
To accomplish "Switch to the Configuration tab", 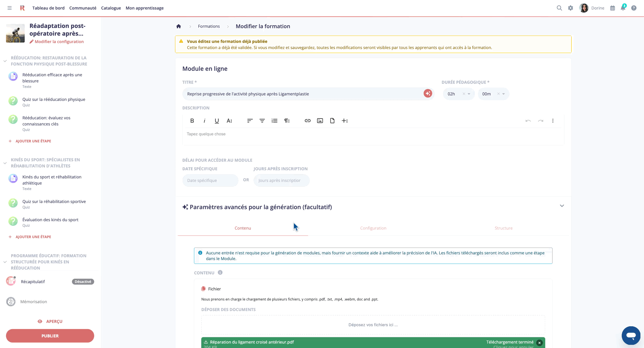I will (373, 228).
